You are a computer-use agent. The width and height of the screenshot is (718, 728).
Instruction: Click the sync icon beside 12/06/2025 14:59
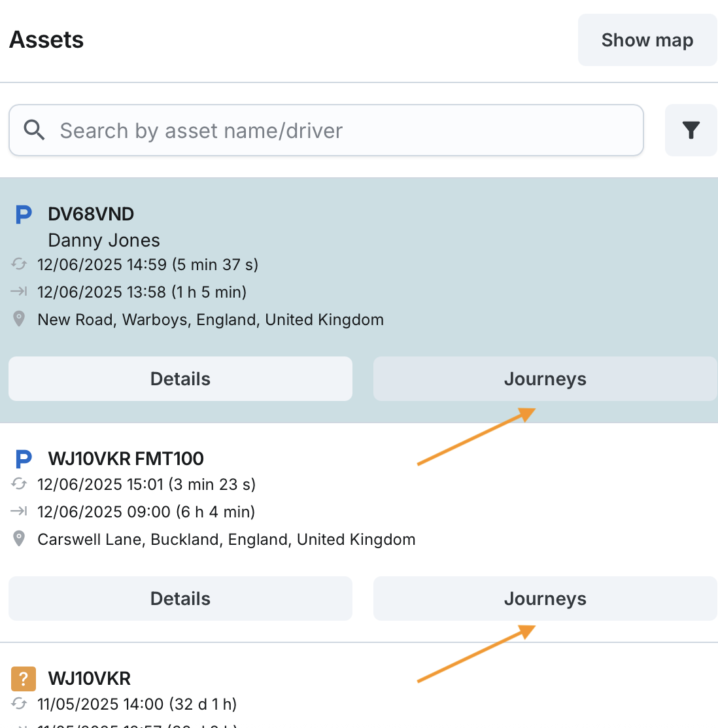[x=19, y=264]
